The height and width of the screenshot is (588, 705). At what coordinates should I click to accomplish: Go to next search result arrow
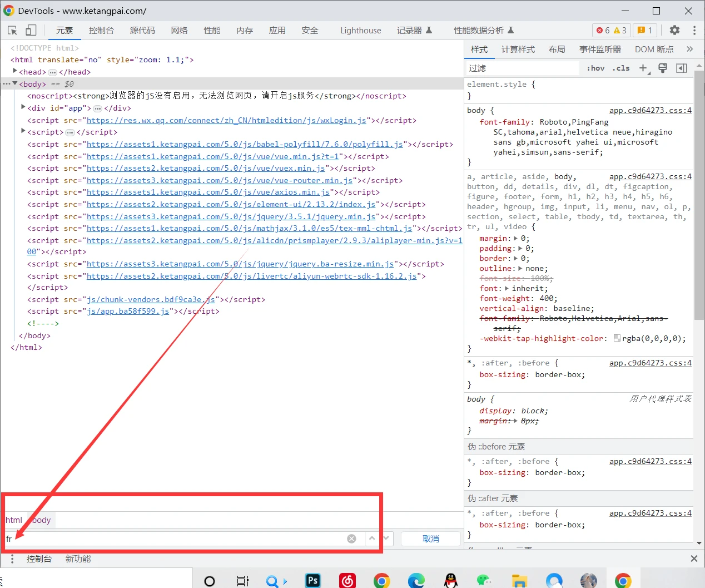[386, 538]
